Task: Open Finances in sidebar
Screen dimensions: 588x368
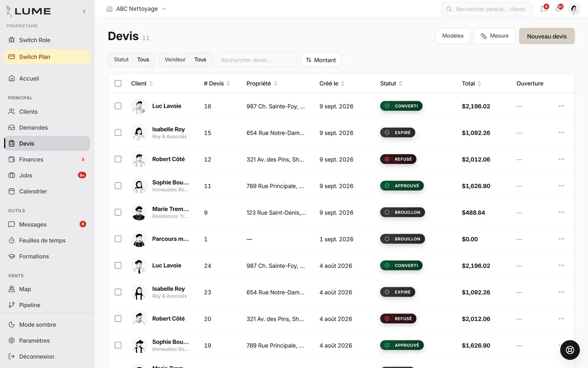Action: point(47,159)
